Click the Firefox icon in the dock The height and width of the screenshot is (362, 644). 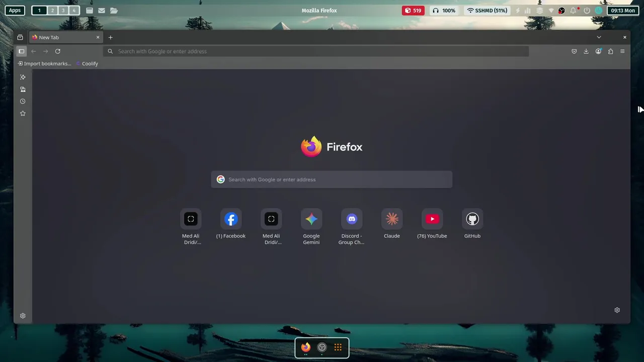(x=306, y=347)
